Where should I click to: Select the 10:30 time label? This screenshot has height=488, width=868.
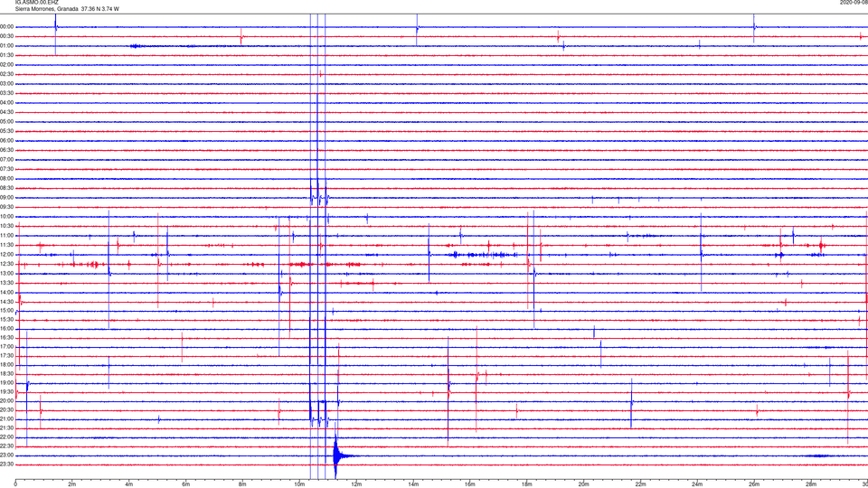click(7, 226)
